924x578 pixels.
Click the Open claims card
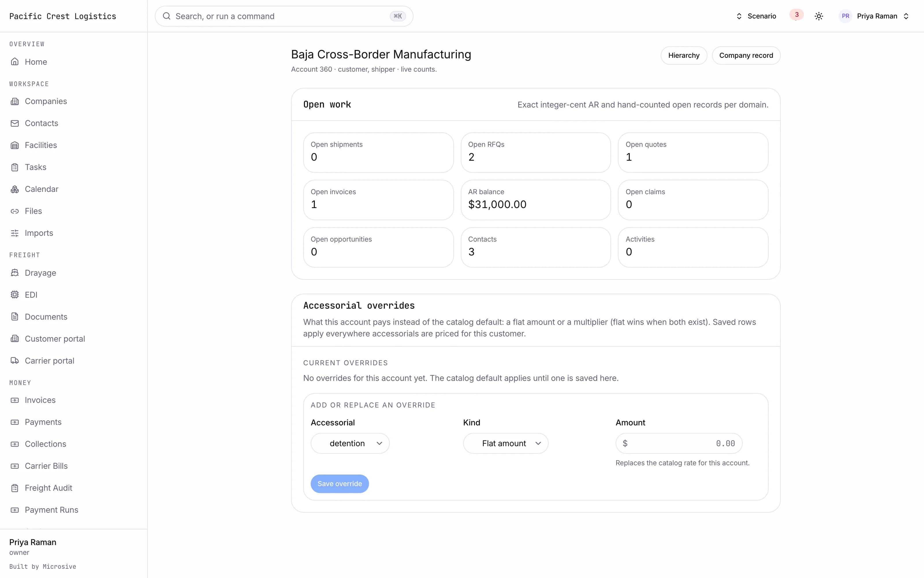point(693,200)
